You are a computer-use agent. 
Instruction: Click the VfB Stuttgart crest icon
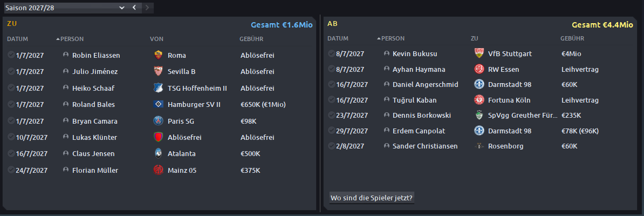[479, 53]
